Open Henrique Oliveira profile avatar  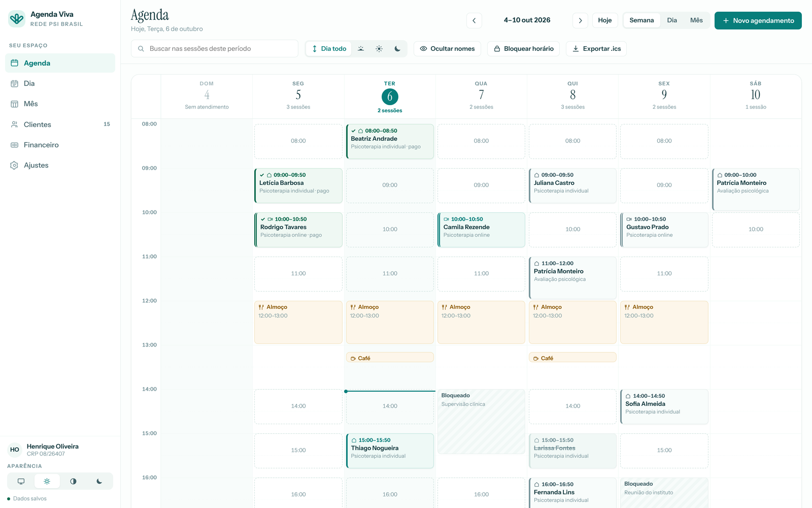tap(15, 450)
